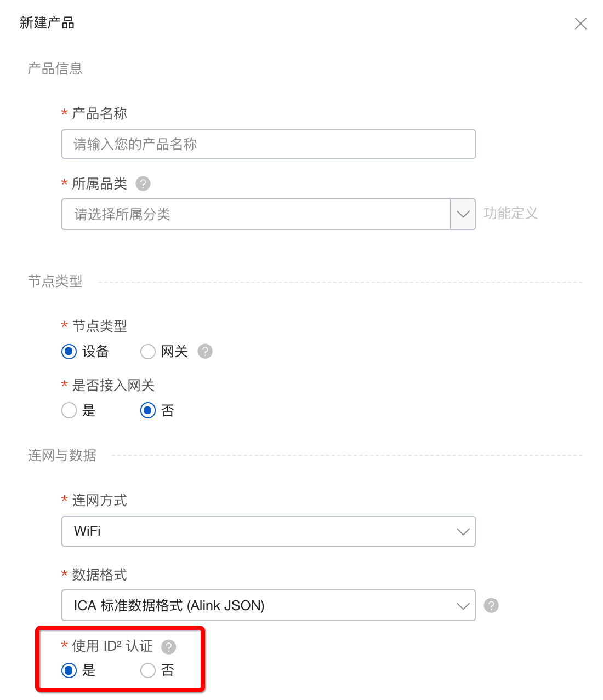Close the 新建产品 dialog with the X icon

pos(581,24)
